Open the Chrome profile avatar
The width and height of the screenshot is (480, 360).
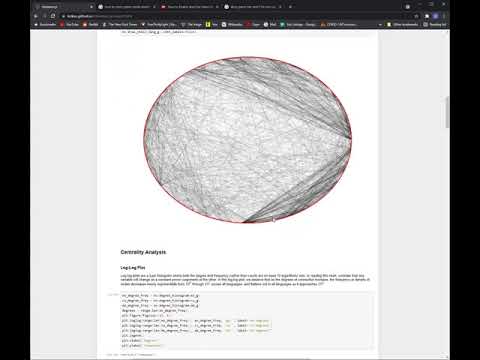(x=436, y=16)
